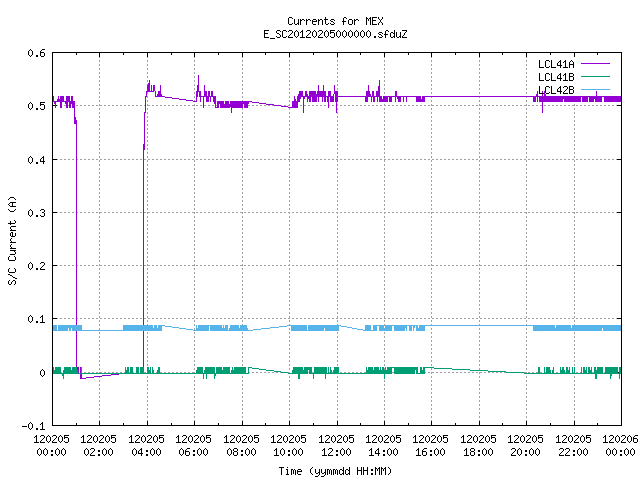
Task: Click the 120205 22:00 x-axis tick label
Action: click(x=573, y=446)
